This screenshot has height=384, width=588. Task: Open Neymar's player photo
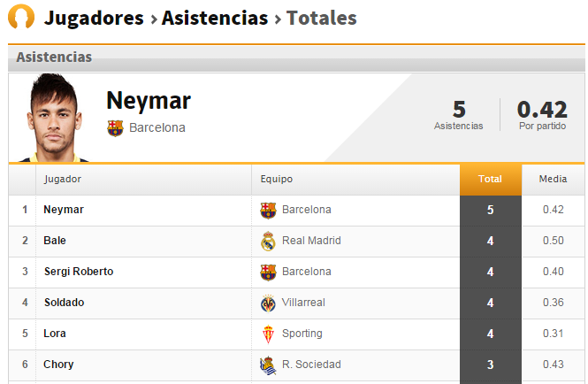54,118
